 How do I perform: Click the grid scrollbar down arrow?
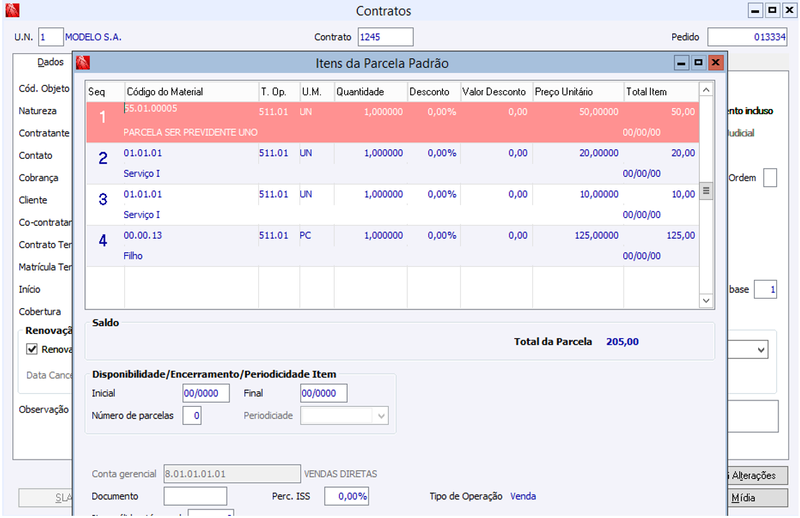coord(706,301)
